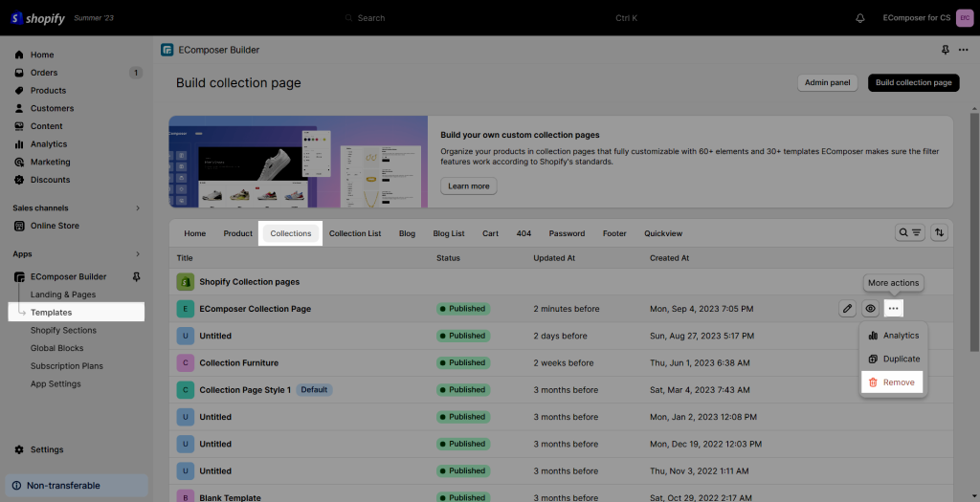Unpin EComposer Builder in sidebar
Image resolution: width=980 pixels, height=502 pixels.
click(136, 276)
